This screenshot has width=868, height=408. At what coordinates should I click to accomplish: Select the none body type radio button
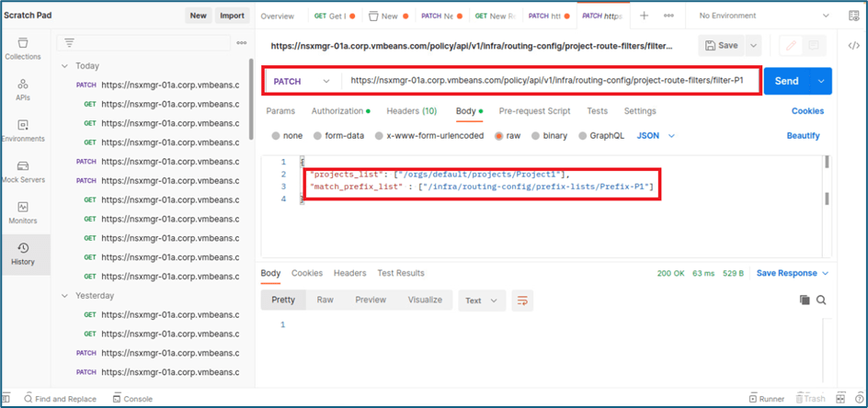pyautogui.click(x=277, y=136)
